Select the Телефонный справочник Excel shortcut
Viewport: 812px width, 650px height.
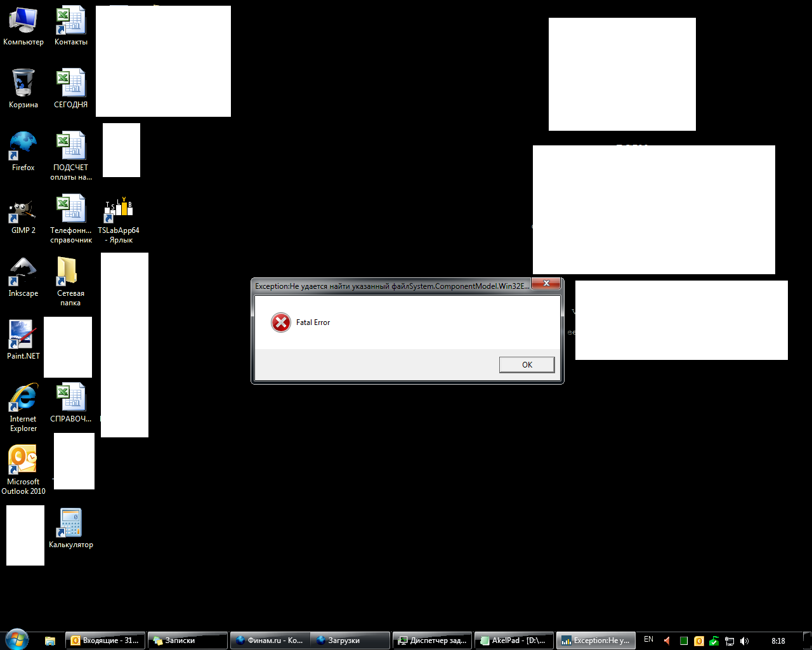pyautogui.click(x=71, y=219)
